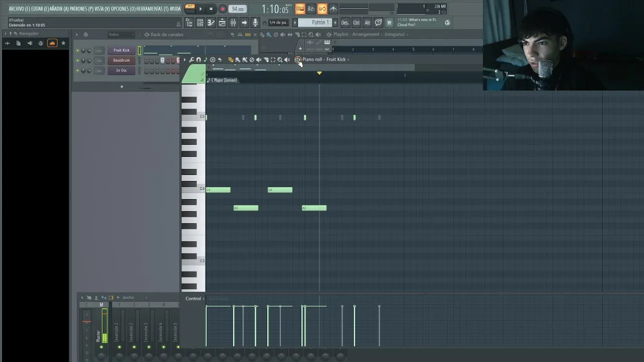Select the Mute tool in Piano roll toolbar
Screen dimensions: 644x362
click(x=259, y=59)
